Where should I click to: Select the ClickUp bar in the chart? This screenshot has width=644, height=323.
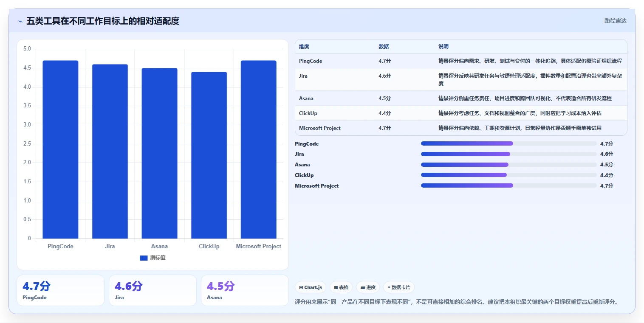[209, 155]
